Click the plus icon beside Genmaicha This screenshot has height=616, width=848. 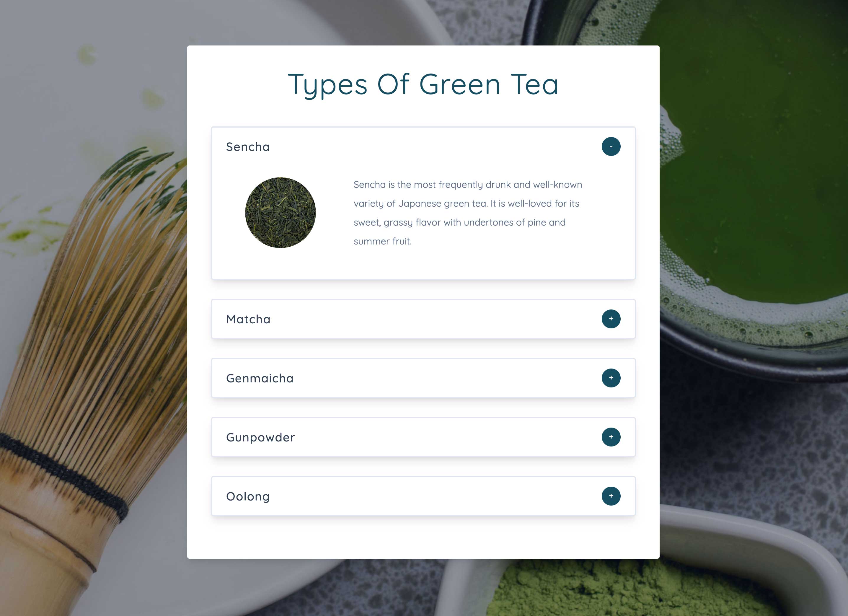pyautogui.click(x=611, y=378)
